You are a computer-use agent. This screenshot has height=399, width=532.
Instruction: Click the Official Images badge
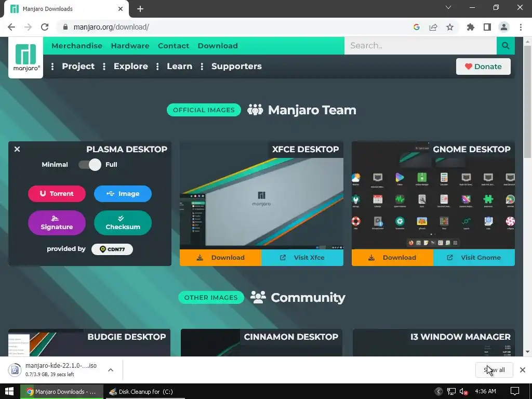click(204, 110)
